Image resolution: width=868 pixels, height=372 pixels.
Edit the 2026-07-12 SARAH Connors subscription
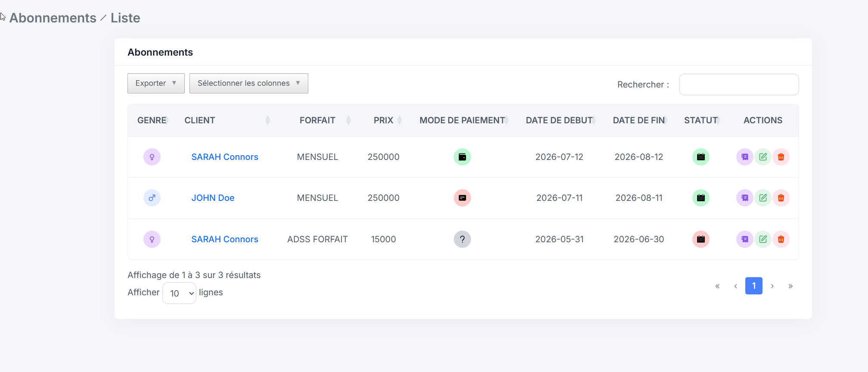point(763,157)
